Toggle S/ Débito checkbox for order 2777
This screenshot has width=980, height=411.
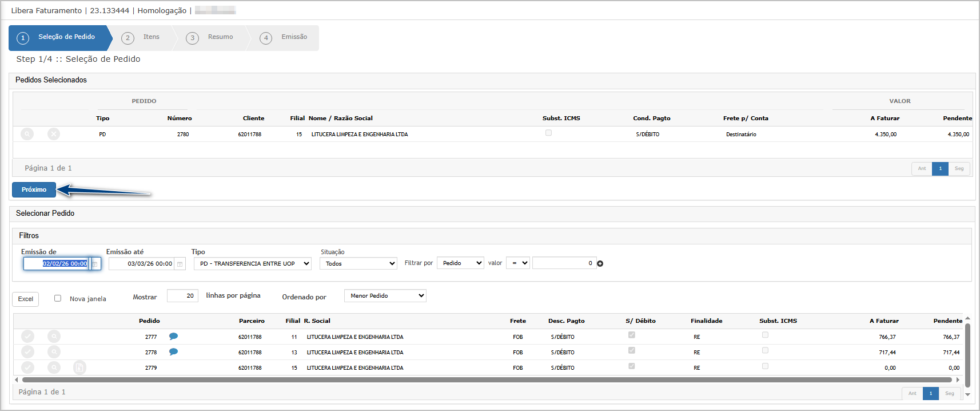(x=632, y=335)
